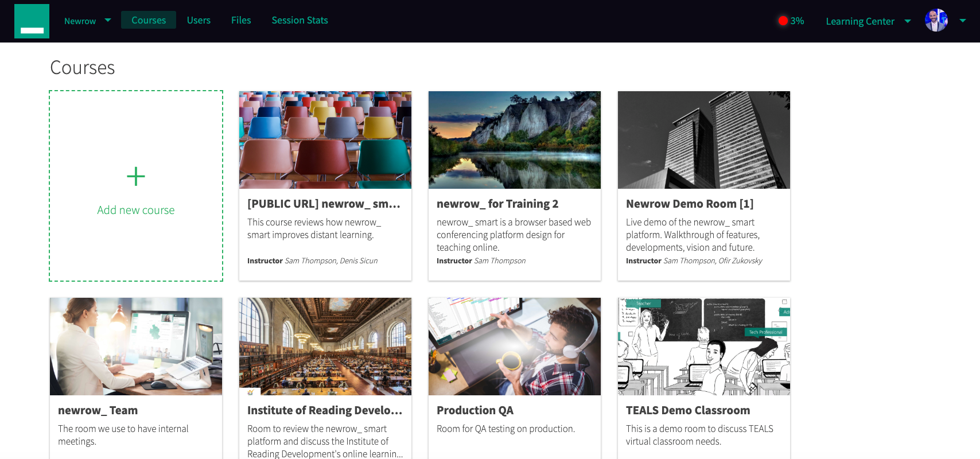The image size is (980, 459).
Task: Click instructor line of newrow_ for Training 2
Action: [481, 260]
